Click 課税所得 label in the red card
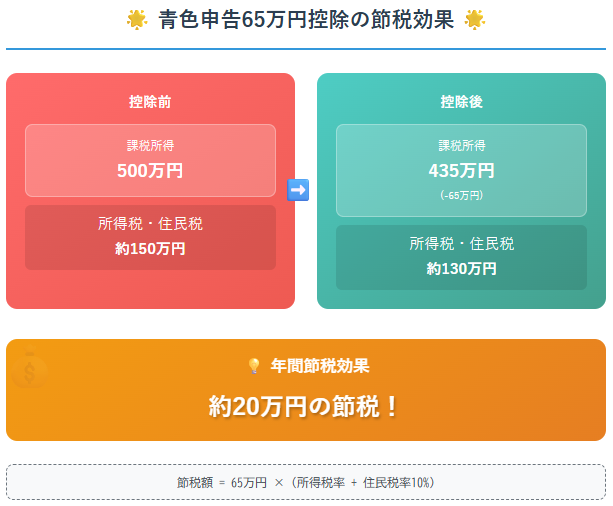The height and width of the screenshot is (506, 613). (151, 145)
